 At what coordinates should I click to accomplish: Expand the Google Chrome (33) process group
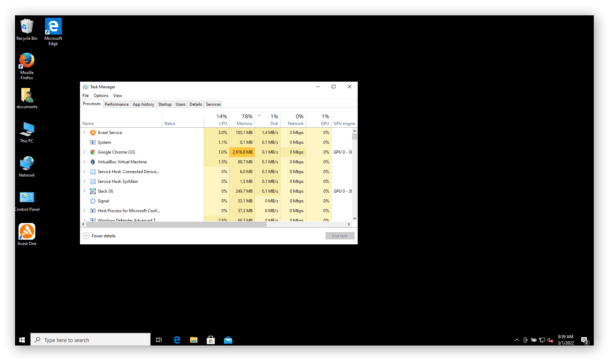click(x=84, y=152)
